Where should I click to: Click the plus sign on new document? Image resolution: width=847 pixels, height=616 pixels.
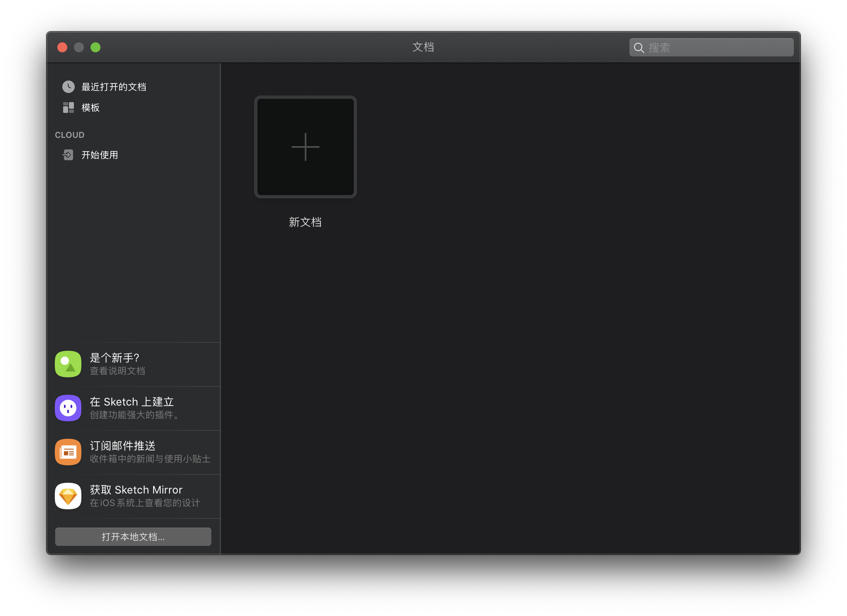tap(306, 147)
